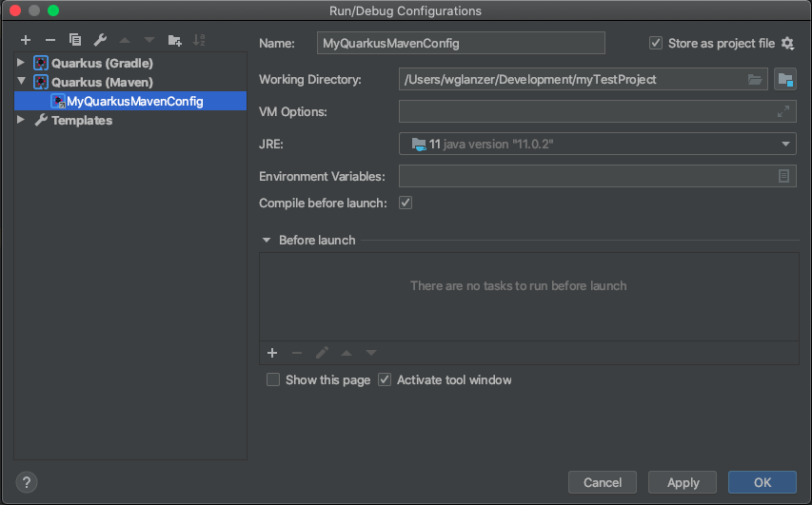Edit before launch task pencil icon

point(322,353)
